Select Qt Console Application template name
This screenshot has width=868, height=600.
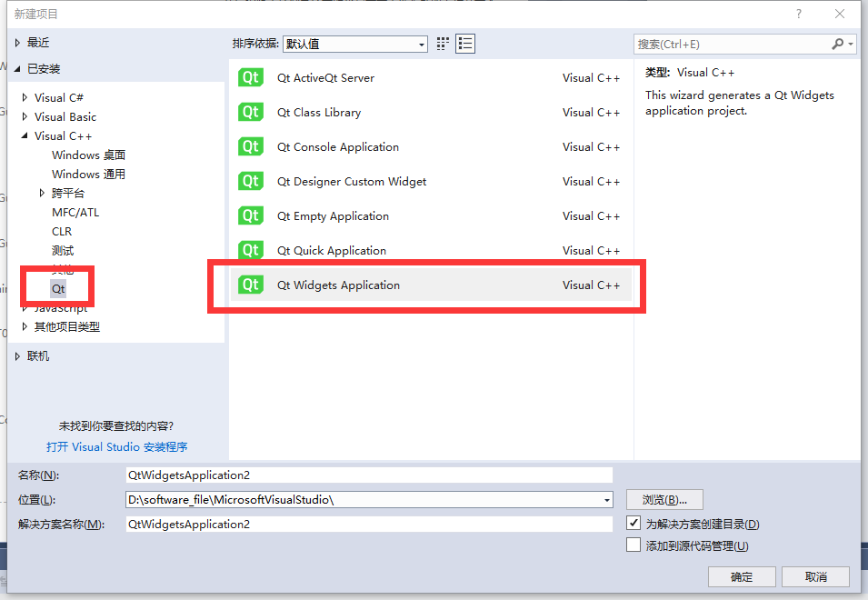[338, 146]
